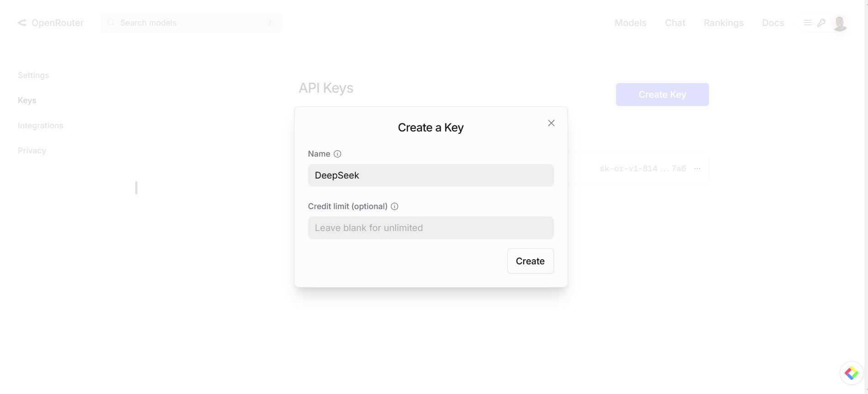The height and width of the screenshot is (394, 868).
Task: Click the colorful floating widget icon
Action: [852, 373]
